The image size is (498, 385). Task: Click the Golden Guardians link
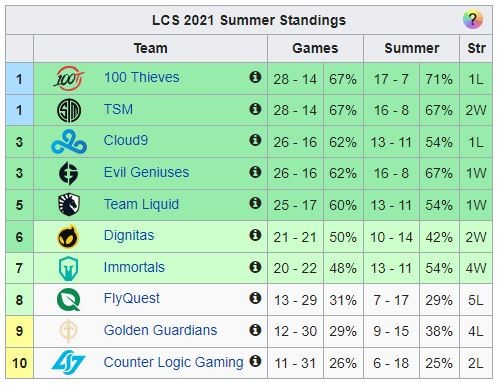pyautogui.click(x=160, y=330)
